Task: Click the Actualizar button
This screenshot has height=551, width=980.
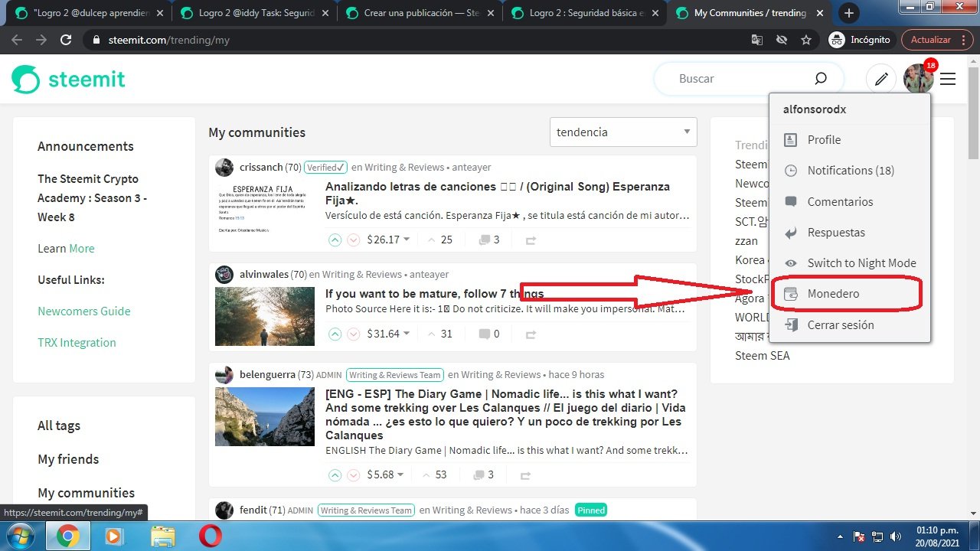Action: [x=937, y=40]
